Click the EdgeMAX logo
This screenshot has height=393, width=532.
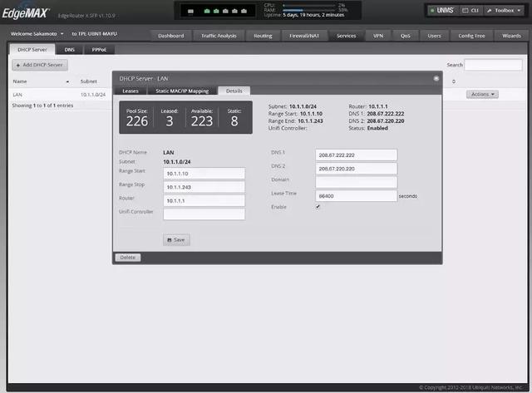pos(26,13)
